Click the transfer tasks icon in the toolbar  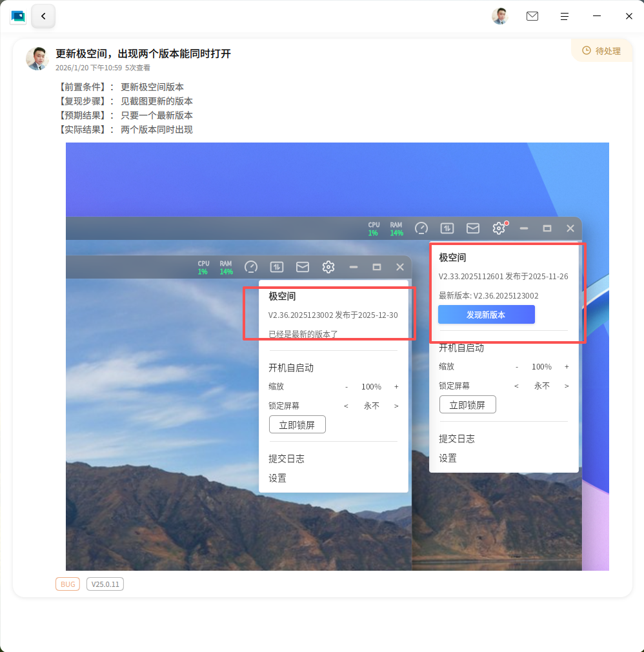[447, 228]
